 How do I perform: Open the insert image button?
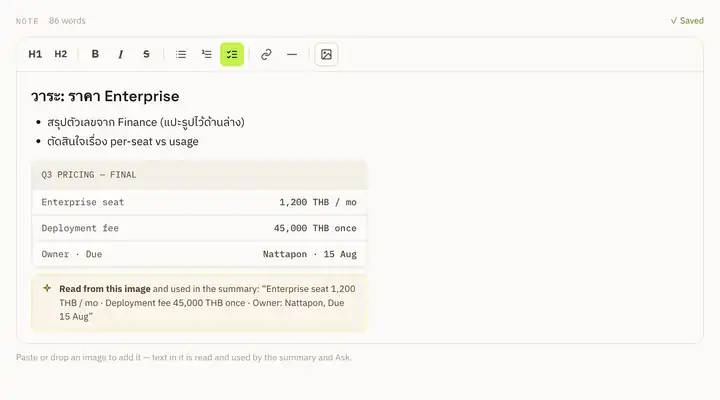(x=326, y=54)
